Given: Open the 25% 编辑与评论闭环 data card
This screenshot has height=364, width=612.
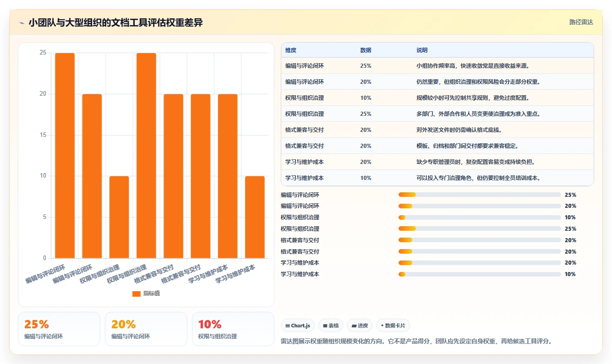Looking at the screenshot, I should 59,329.
